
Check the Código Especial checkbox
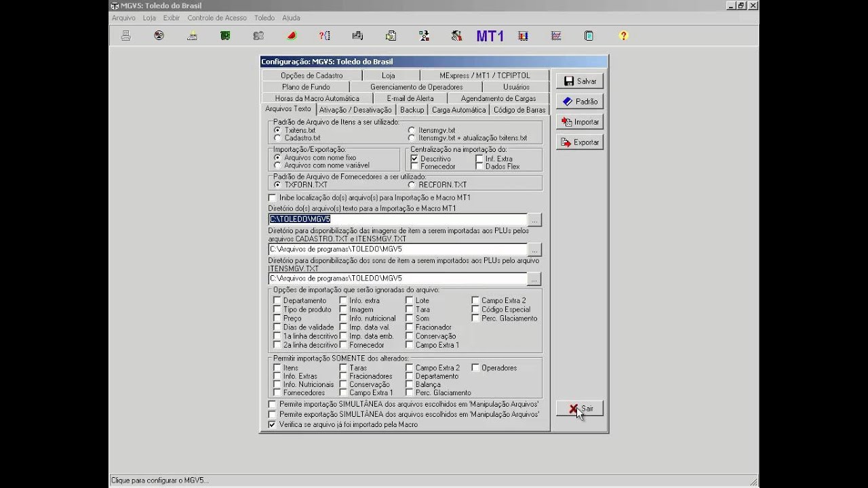(475, 309)
